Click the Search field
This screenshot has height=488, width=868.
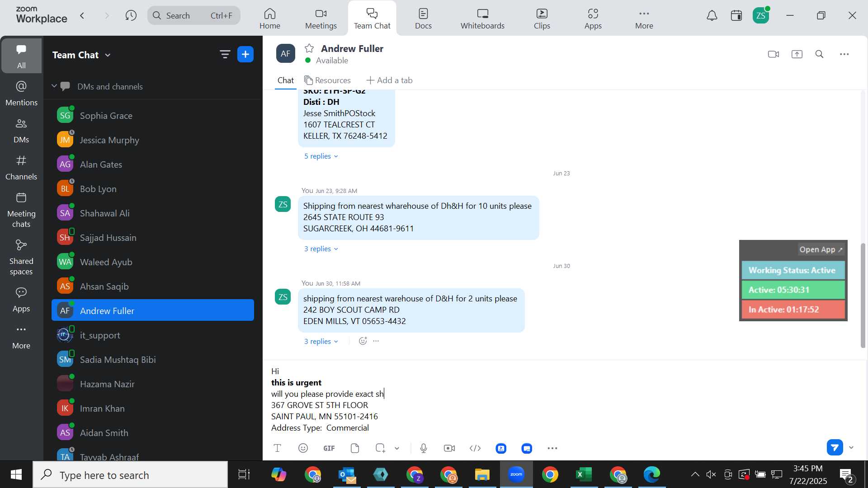click(194, 16)
